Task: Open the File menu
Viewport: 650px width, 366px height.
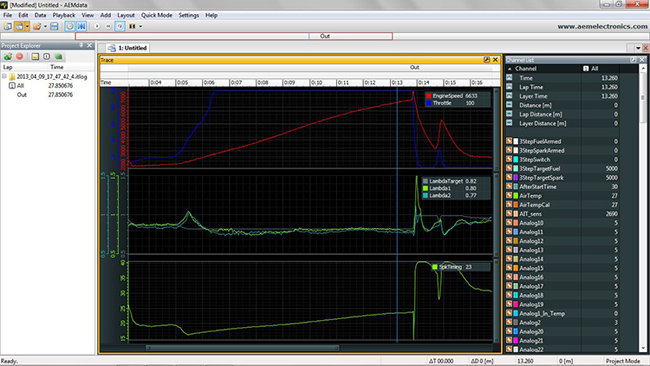Action: pos(7,15)
